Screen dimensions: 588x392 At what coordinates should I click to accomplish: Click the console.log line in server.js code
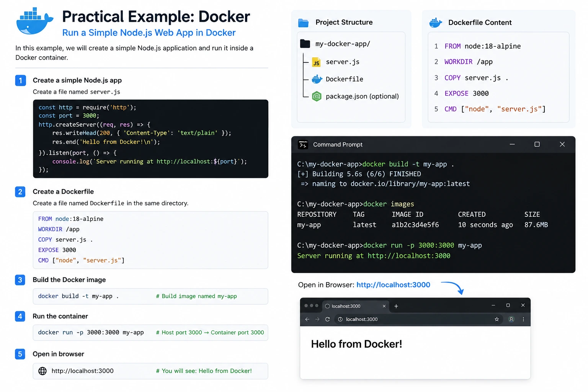tap(150, 162)
